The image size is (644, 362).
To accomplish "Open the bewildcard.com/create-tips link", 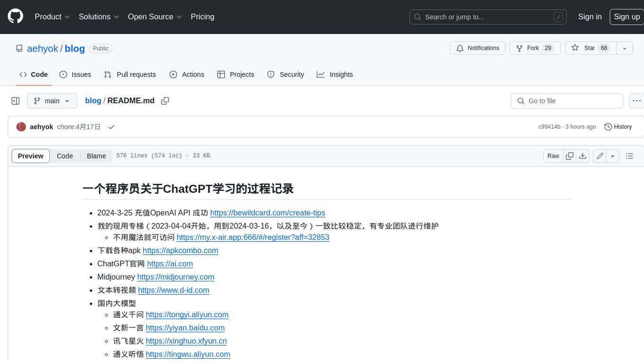I will click(x=268, y=213).
